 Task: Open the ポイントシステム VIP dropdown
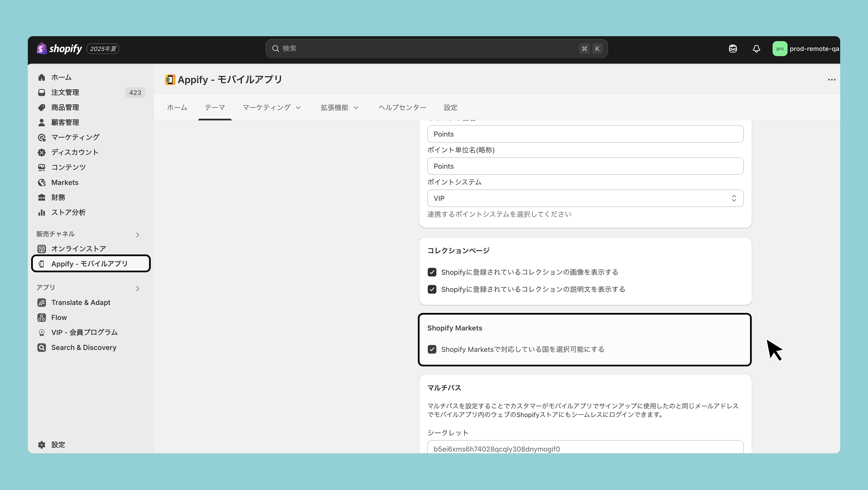(x=585, y=198)
